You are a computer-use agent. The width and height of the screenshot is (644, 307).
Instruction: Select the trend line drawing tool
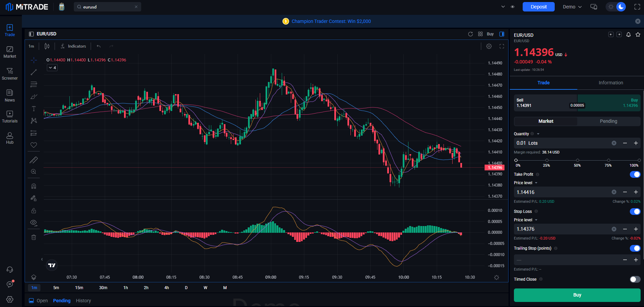pyautogui.click(x=34, y=72)
